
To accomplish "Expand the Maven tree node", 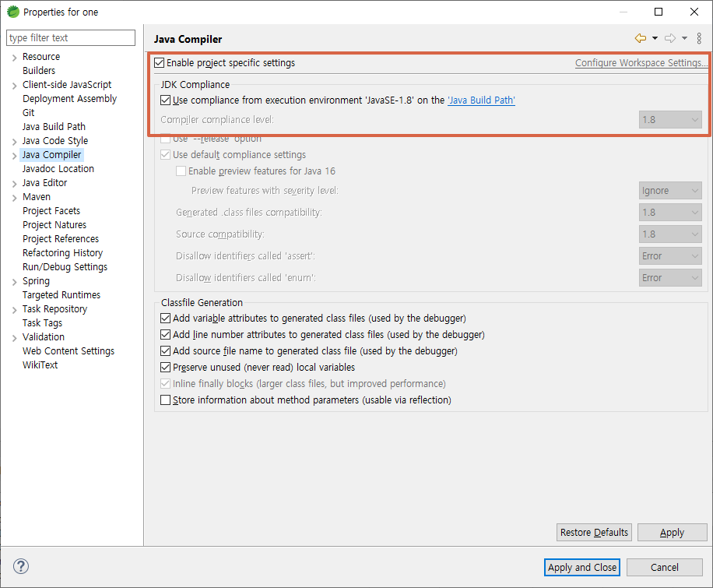I will 14,198.
